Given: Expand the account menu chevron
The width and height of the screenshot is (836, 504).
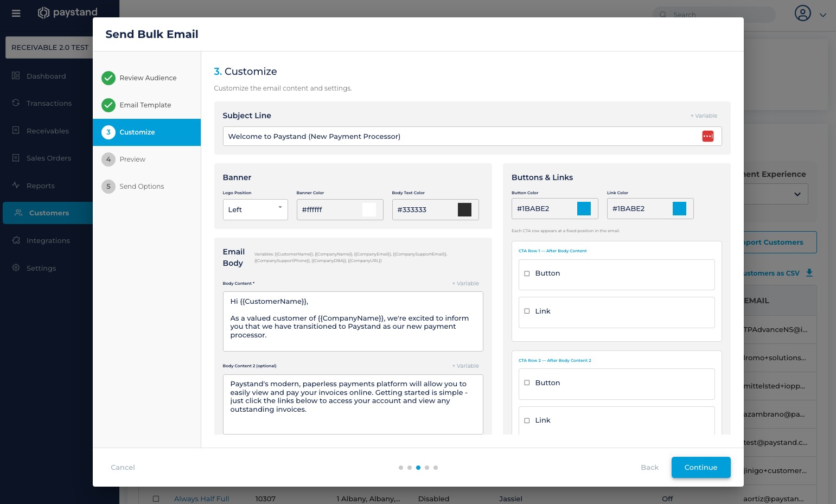Looking at the screenshot, I should click(x=823, y=15).
